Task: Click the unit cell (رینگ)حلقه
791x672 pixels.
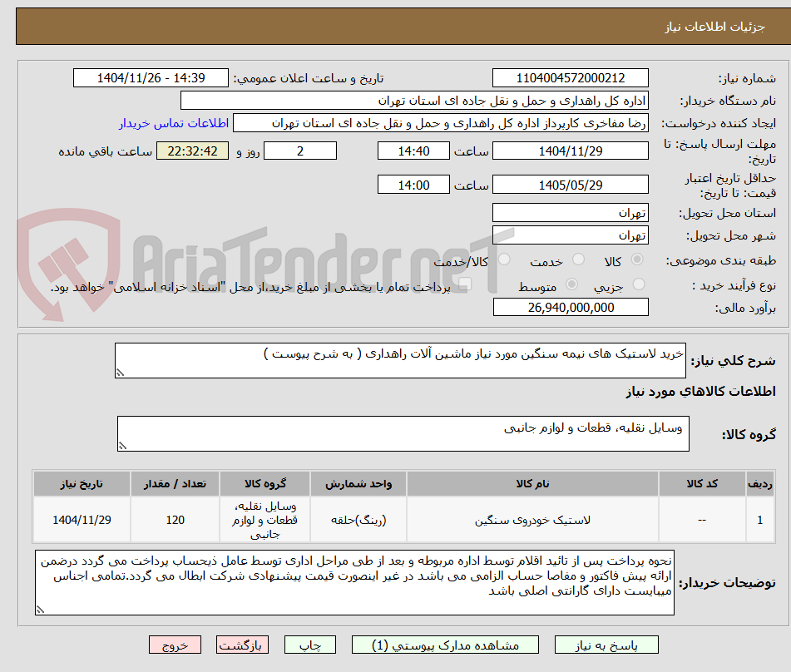Action: [x=358, y=520]
